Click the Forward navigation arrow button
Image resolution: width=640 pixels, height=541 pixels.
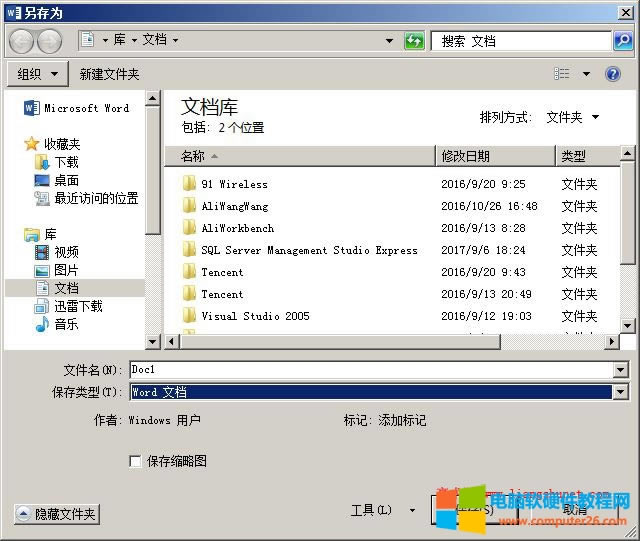[x=50, y=41]
